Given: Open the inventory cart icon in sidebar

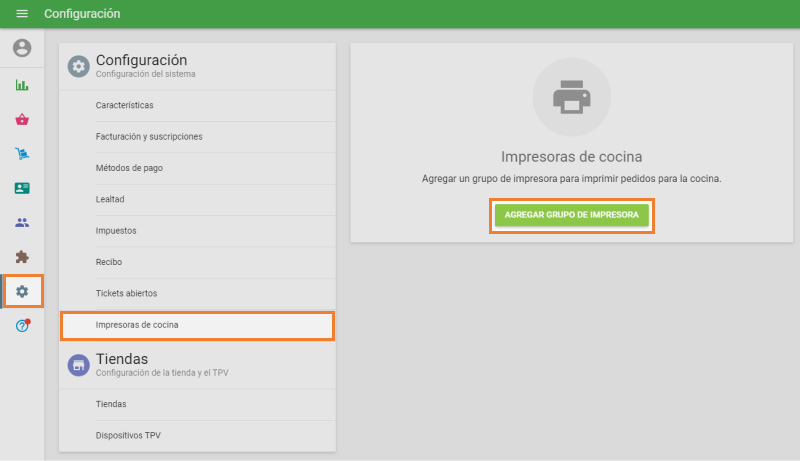Looking at the screenshot, I should (x=22, y=153).
